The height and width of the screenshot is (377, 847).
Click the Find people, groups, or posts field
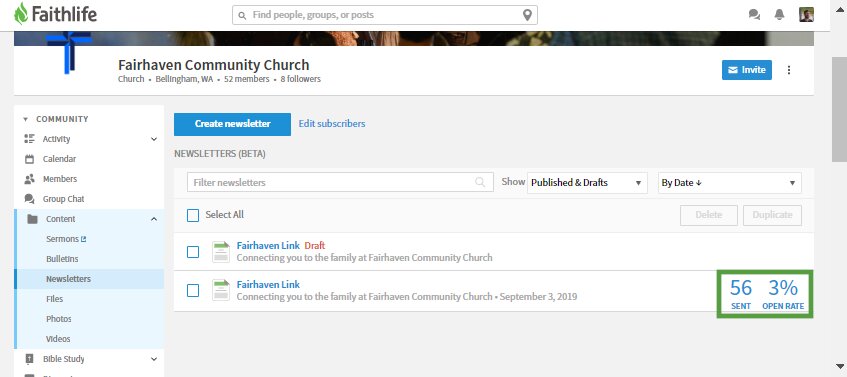pyautogui.click(x=385, y=15)
